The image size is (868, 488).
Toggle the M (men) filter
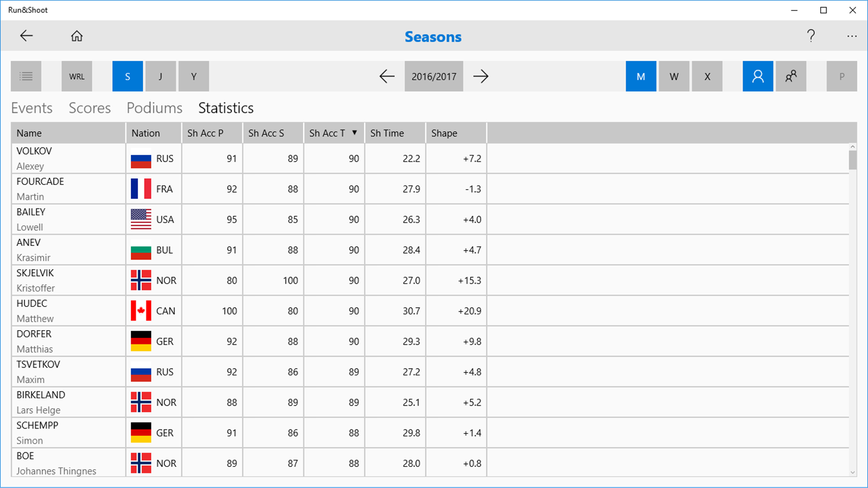(641, 77)
